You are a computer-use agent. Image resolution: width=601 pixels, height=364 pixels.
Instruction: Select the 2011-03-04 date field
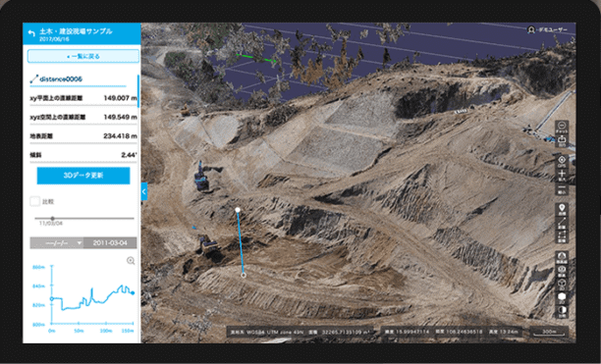(110, 243)
